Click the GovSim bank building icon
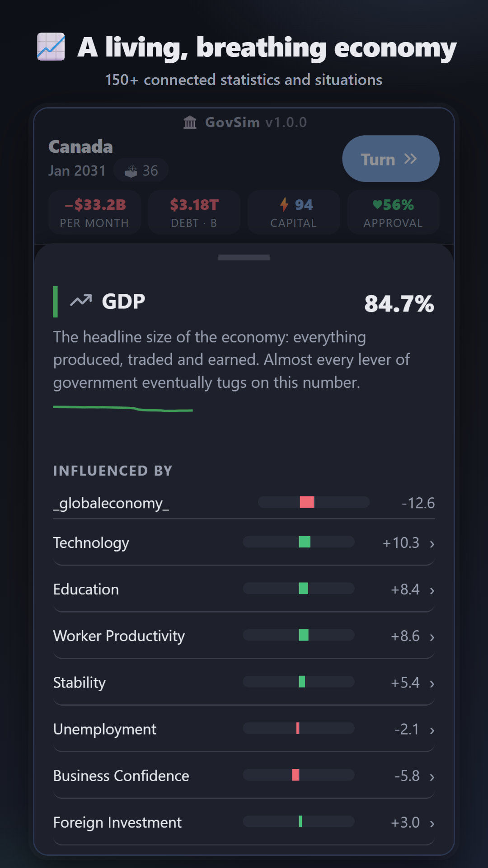 pos(190,122)
